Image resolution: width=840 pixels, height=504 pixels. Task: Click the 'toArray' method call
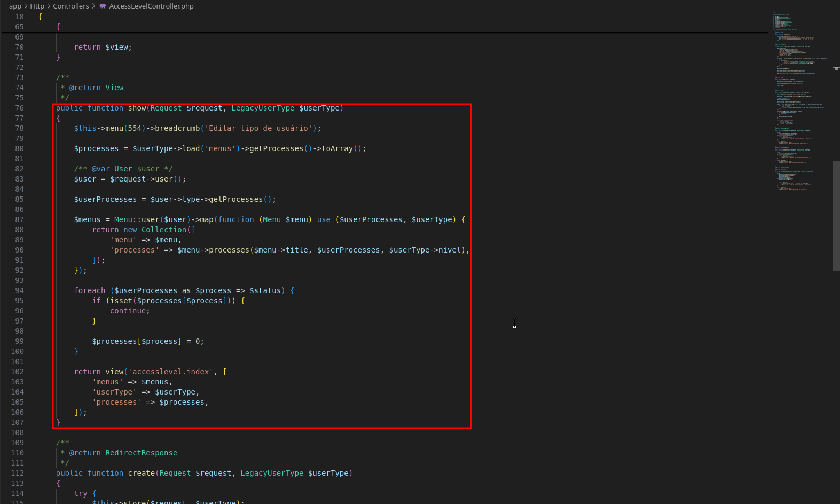point(337,148)
